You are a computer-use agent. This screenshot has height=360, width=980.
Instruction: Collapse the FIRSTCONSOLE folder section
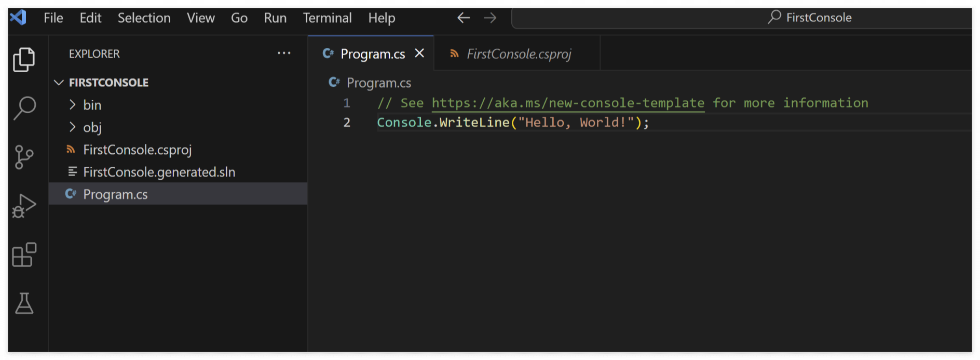point(59,83)
